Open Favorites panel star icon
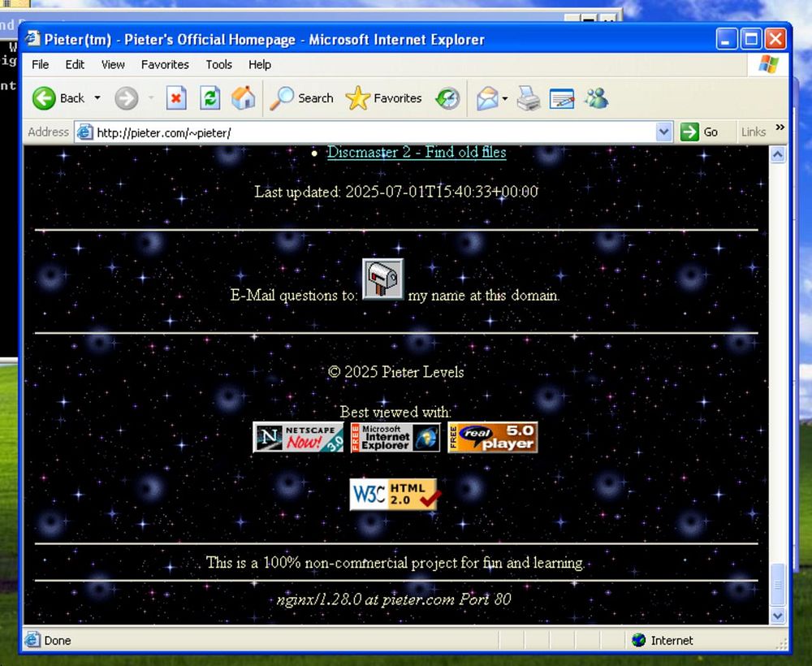This screenshot has height=666, width=812. 358,98
